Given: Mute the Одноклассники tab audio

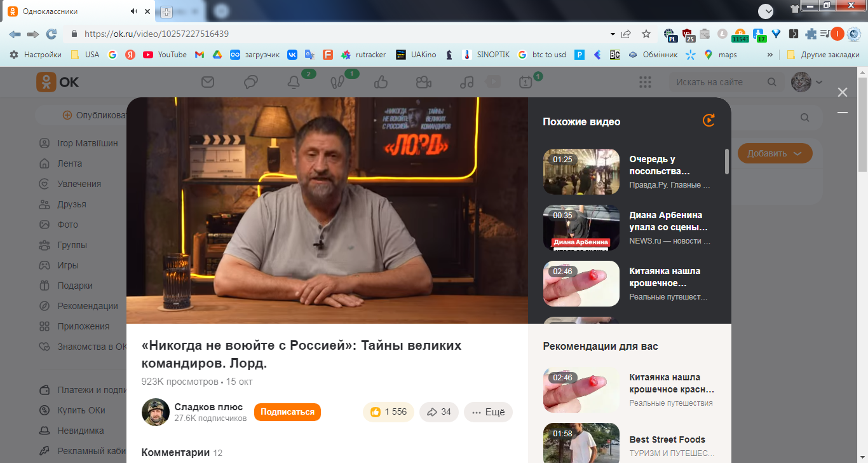Looking at the screenshot, I should pos(134,11).
